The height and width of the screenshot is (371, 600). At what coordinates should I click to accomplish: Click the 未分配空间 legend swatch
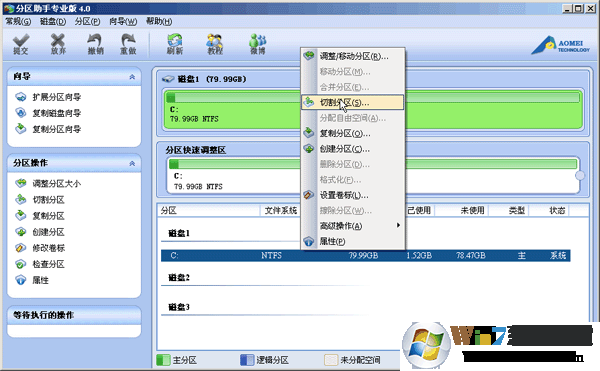click(x=331, y=360)
